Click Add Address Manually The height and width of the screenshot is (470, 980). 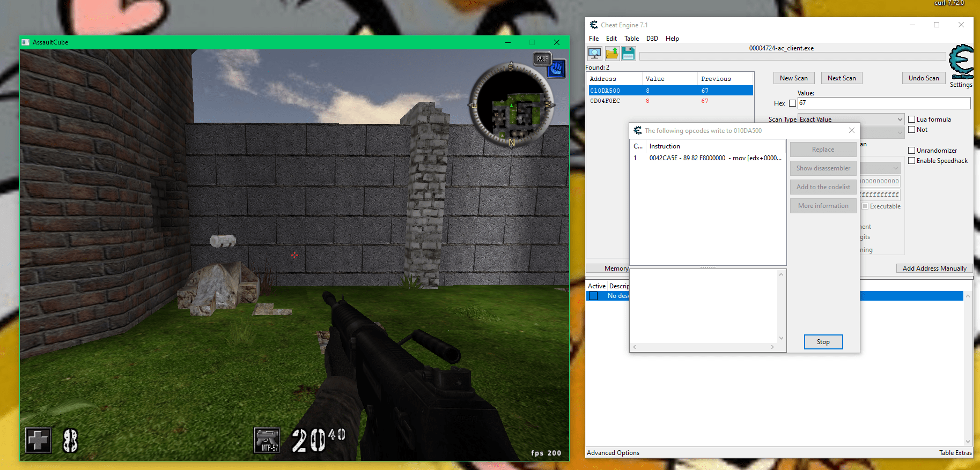934,268
